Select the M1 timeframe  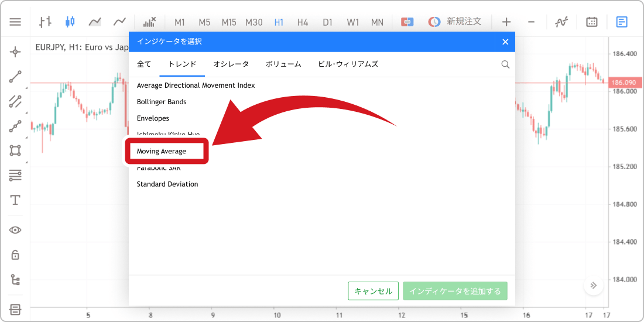pos(180,22)
